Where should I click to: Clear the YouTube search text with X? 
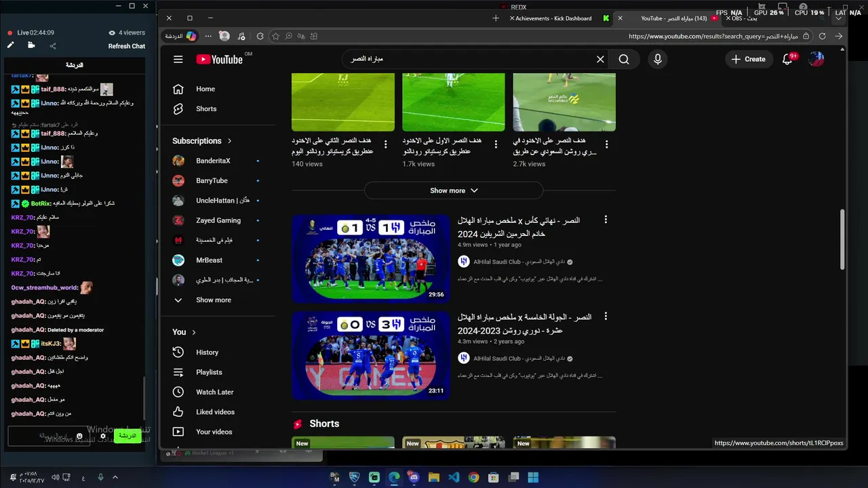click(x=600, y=59)
